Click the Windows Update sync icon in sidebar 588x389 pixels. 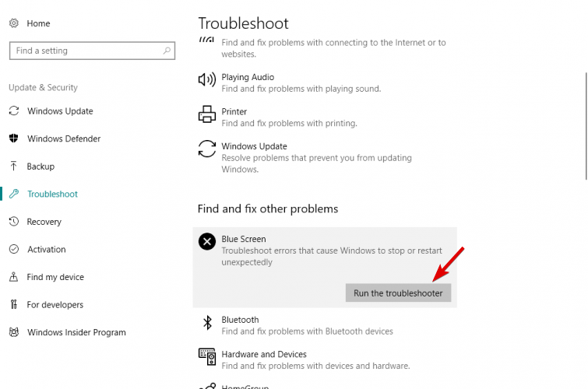click(x=14, y=111)
